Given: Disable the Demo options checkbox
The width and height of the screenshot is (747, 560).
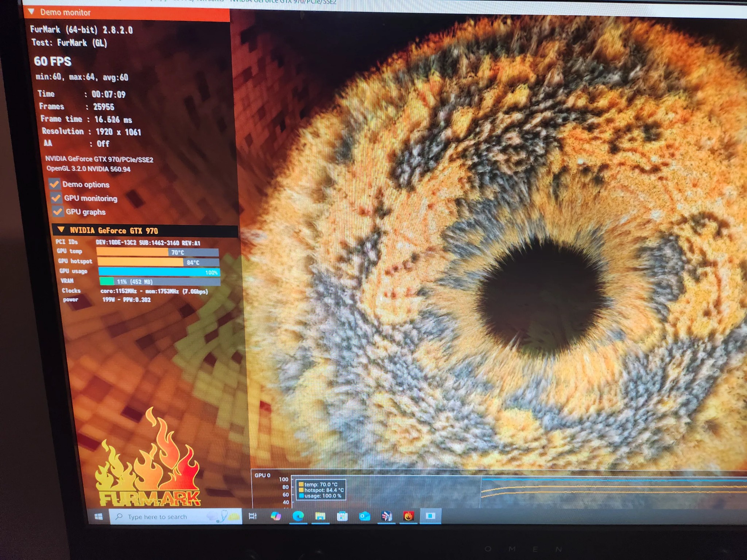Looking at the screenshot, I should tap(55, 185).
